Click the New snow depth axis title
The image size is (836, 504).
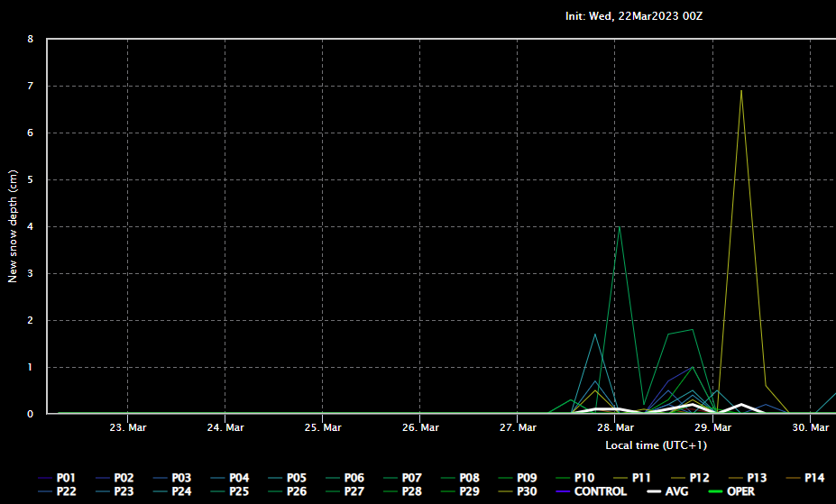coord(13,225)
